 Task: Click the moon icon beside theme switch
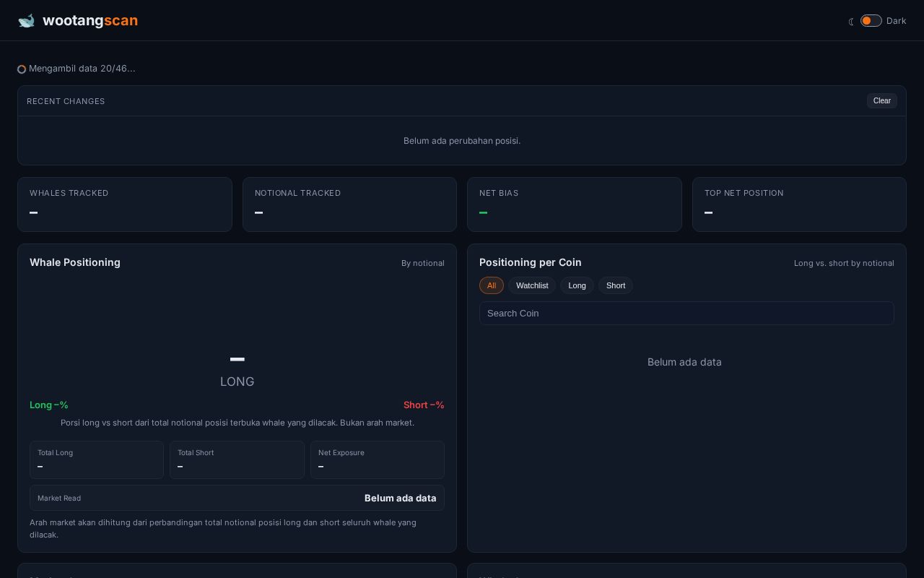click(x=851, y=21)
